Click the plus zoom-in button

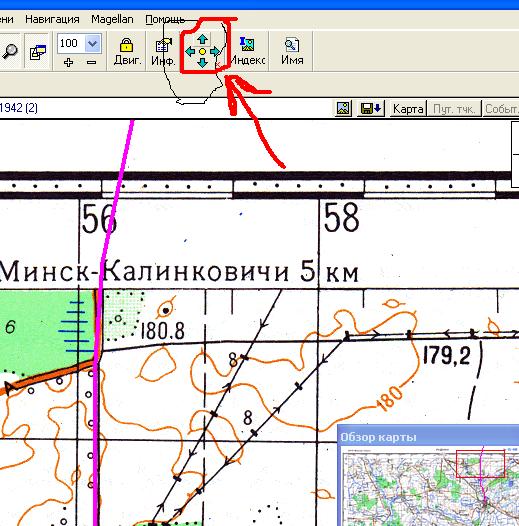point(68,62)
